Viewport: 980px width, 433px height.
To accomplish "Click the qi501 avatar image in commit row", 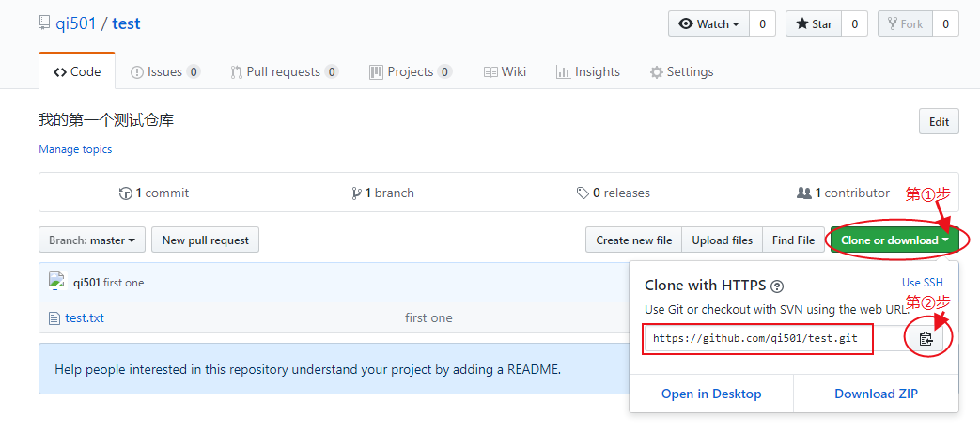I will 57,282.
